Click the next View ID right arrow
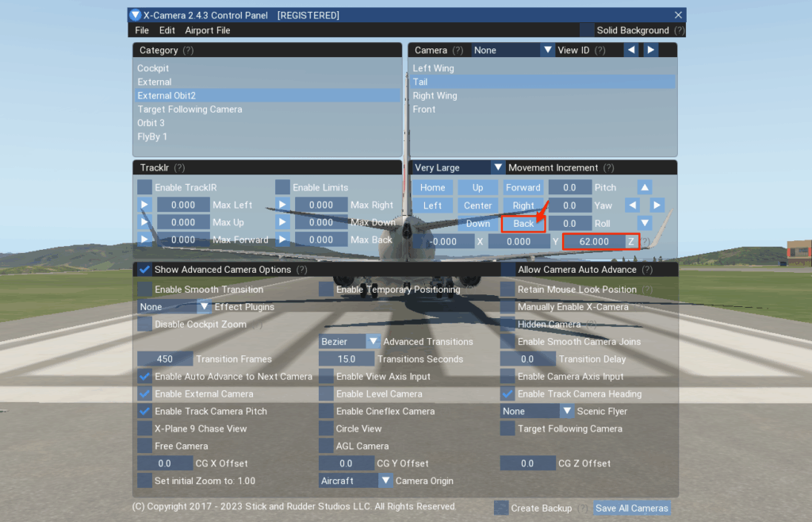The width and height of the screenshot is (812, 522). coord(650,50)
